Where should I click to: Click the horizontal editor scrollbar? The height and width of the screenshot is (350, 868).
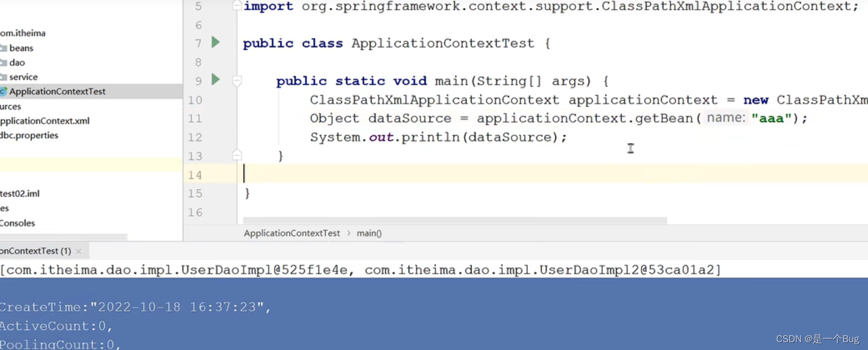455,221
